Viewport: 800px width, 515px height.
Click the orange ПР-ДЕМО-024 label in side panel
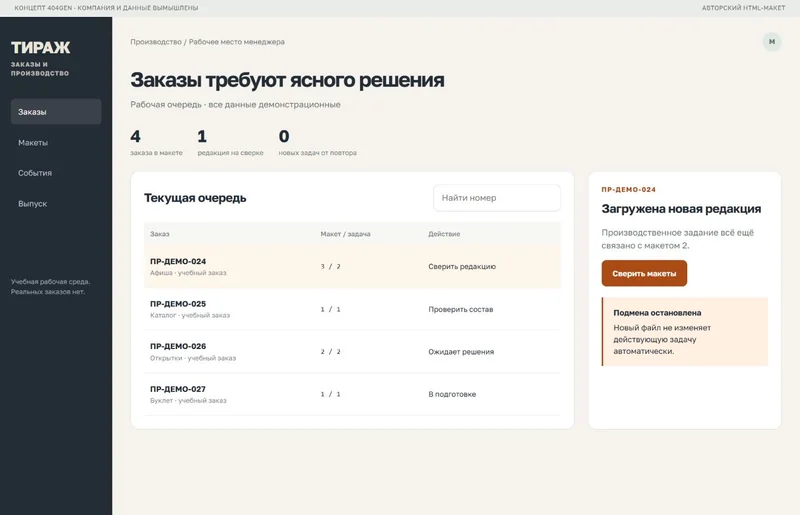click(629, 189)
